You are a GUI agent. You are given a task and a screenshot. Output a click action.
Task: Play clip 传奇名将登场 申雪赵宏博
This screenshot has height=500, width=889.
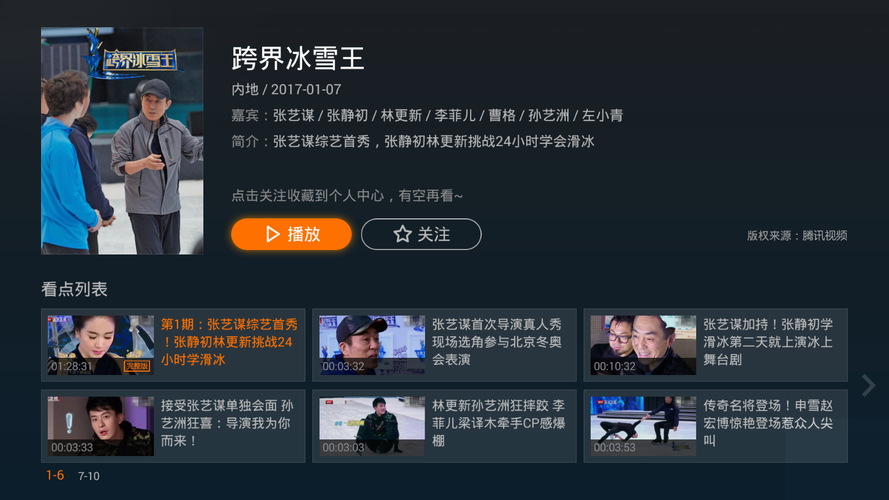pyautogui.click(x=716, y=426)
